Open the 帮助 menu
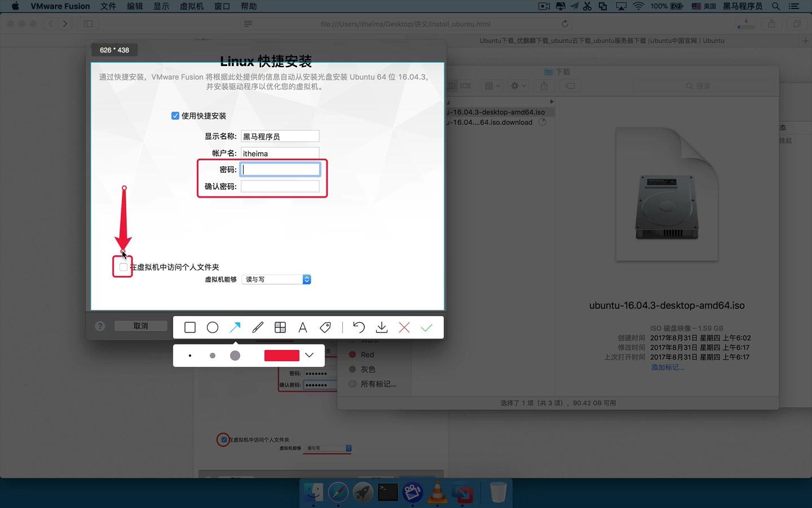Screen dimensions: 812x508 coord(249,6)
